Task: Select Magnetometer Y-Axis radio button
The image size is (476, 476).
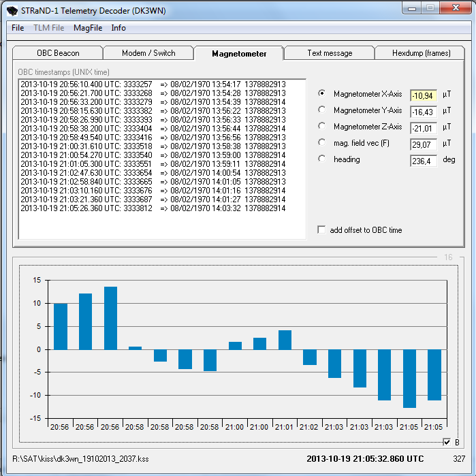Action: [322, 110]
